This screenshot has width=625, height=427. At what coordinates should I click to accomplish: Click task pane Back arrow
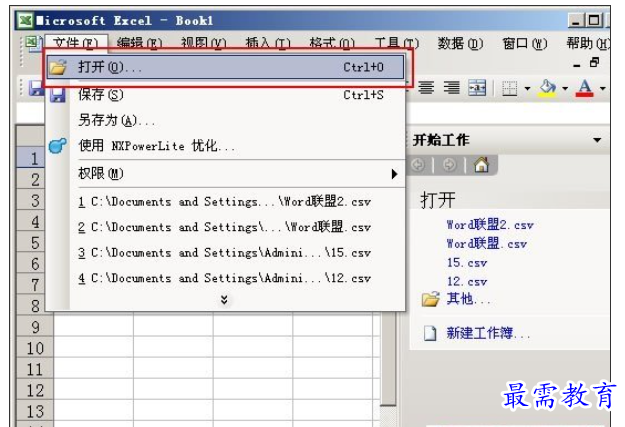[x=418, y=164]
